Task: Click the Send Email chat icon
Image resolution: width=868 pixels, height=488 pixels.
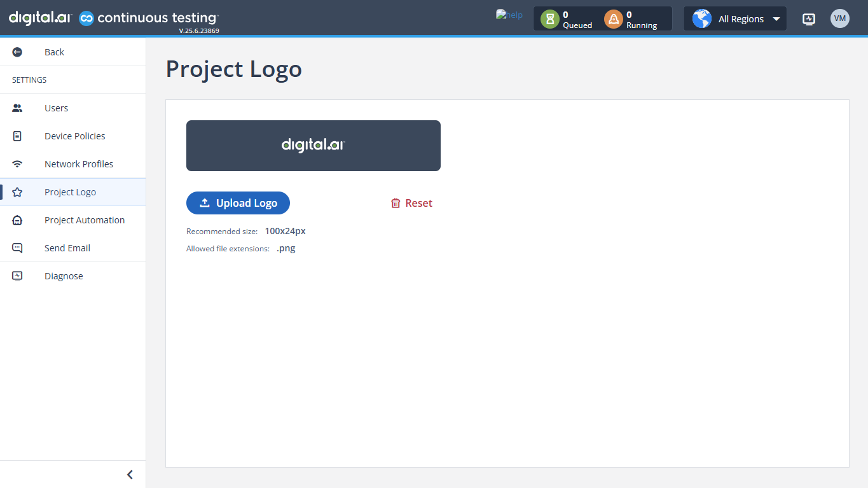Action: (x=17, y=248)
